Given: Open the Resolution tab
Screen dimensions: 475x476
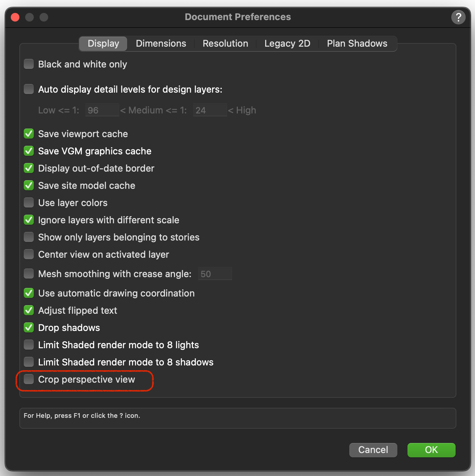Looking at the screenshot, I should [225, 43].
